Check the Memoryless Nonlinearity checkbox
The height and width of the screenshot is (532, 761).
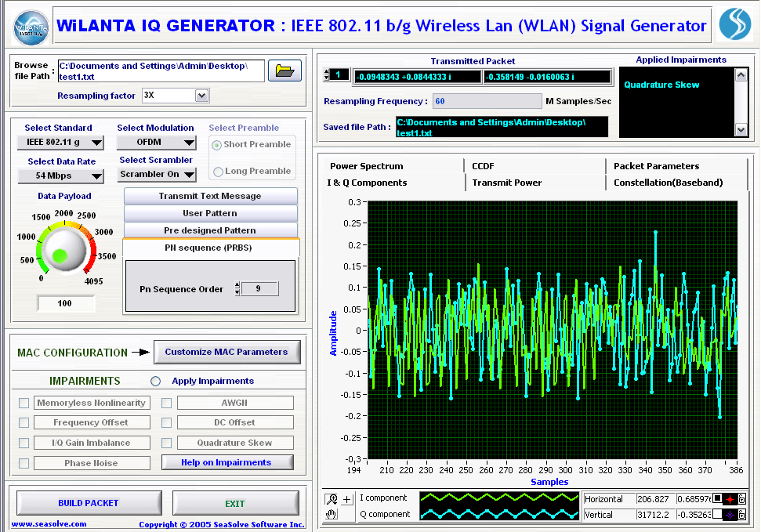(24, 403)
